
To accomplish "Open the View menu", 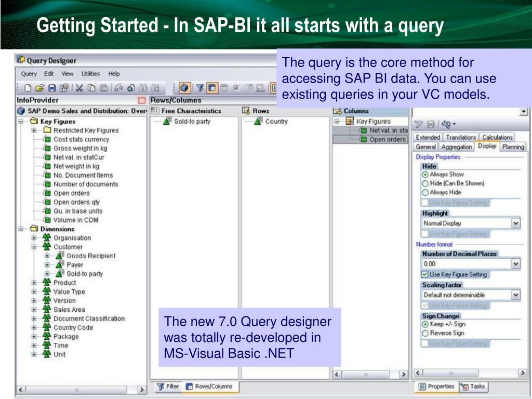I will tap(68, 74).
